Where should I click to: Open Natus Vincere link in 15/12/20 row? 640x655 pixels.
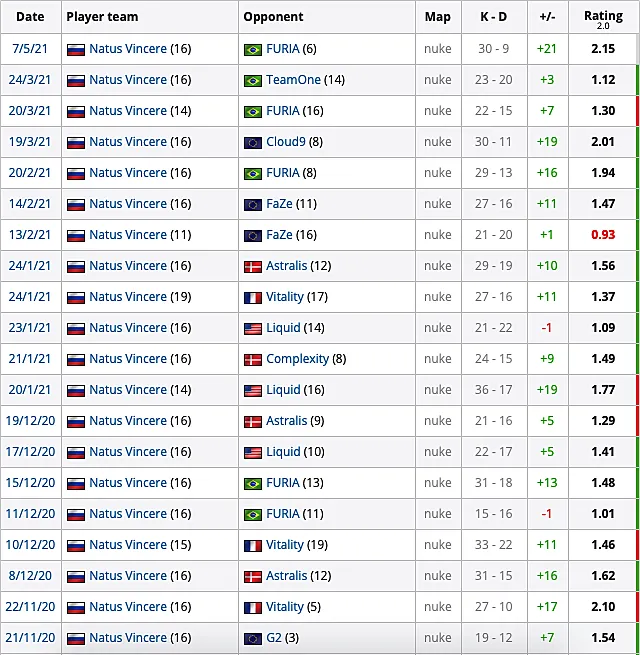128,482
